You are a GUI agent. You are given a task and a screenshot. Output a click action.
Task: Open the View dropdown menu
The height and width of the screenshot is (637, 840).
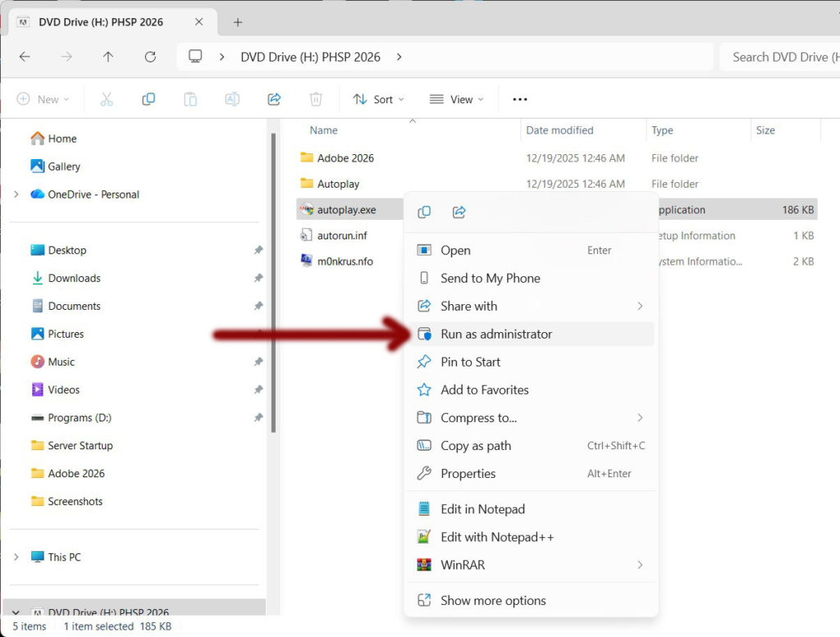456,99
